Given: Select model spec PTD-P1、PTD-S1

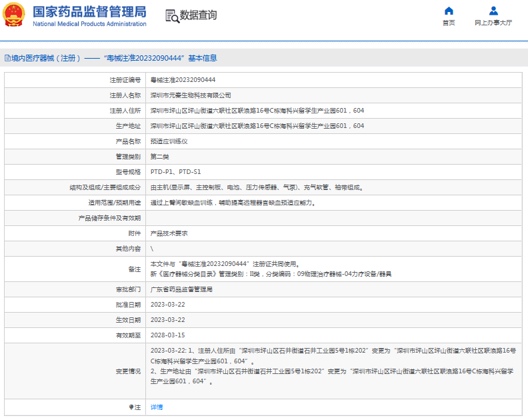Looking at the screenshot, I should tap(175, 172).
